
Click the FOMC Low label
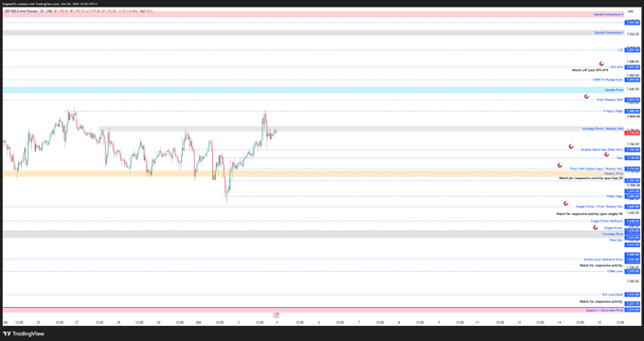pos(615,272)
